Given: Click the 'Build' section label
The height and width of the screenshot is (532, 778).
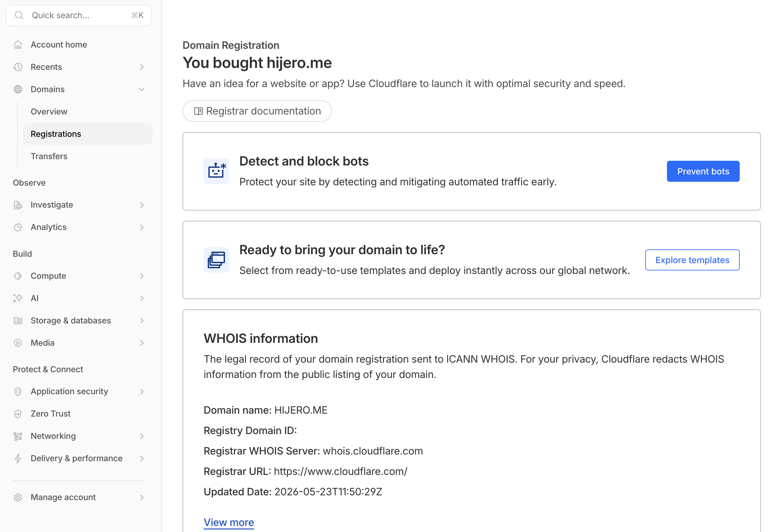Looking at the screenshot, I should (x=22, y=254).
